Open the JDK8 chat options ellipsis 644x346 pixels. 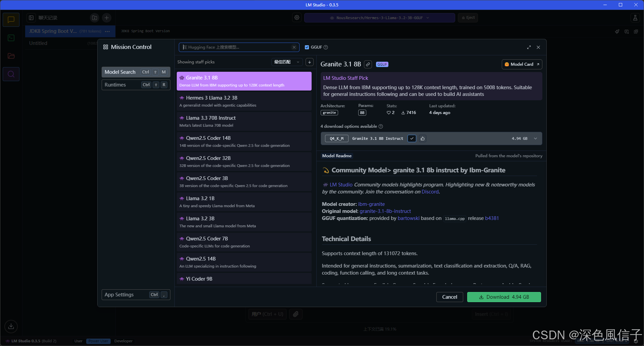(x=107, y=31)
